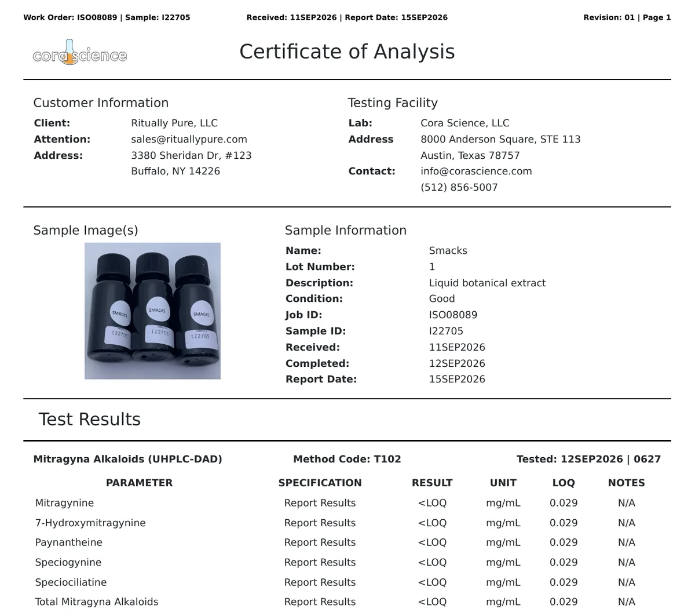Click the <LOQ result for Mitragynine

[432, 503]
